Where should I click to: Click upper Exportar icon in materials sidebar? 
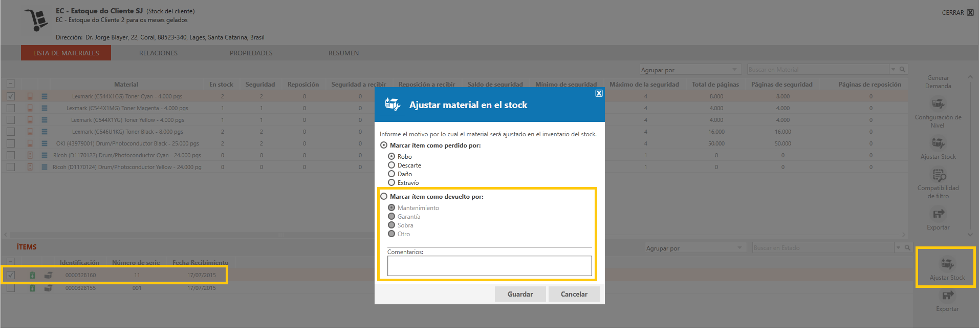(938, 214)
